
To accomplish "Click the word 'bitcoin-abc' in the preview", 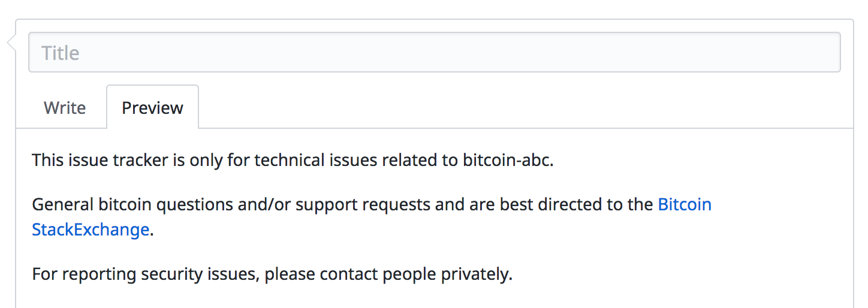I will click(507, 161).
